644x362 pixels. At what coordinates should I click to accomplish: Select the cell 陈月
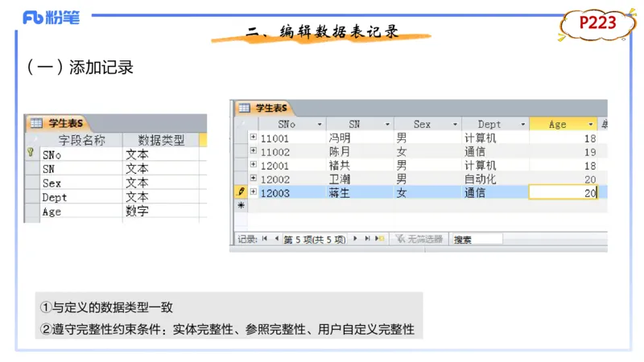(x=360, y=151)
